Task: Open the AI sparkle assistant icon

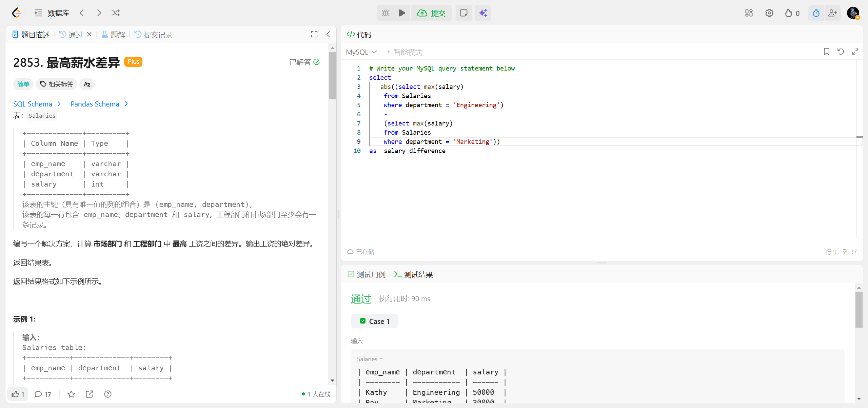Action: [483, 13]
